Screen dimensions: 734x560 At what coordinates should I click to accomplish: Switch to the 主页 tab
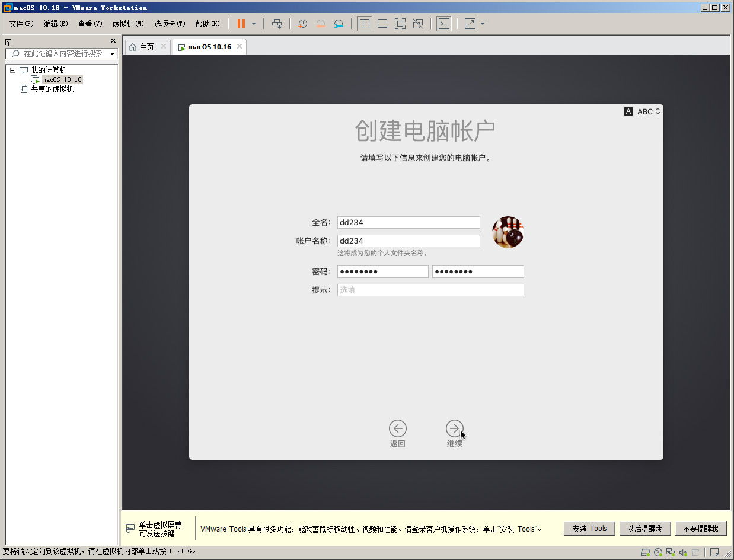tap(146, 47)
